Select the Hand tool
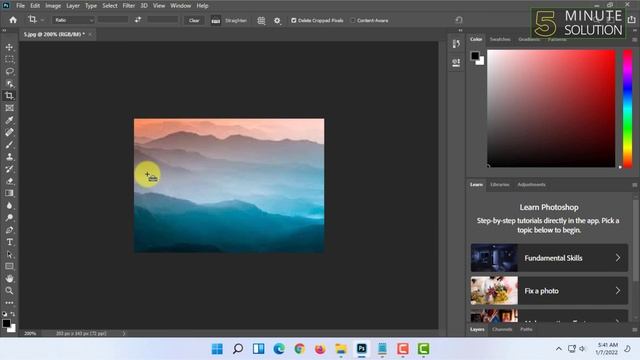Viewport: 640px width, 360px height. click(x=9, y=278)
